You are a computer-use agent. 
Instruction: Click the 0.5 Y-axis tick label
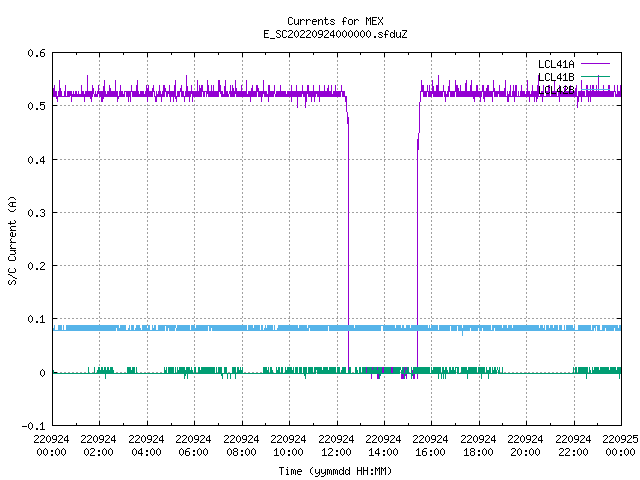pos(37,106)
